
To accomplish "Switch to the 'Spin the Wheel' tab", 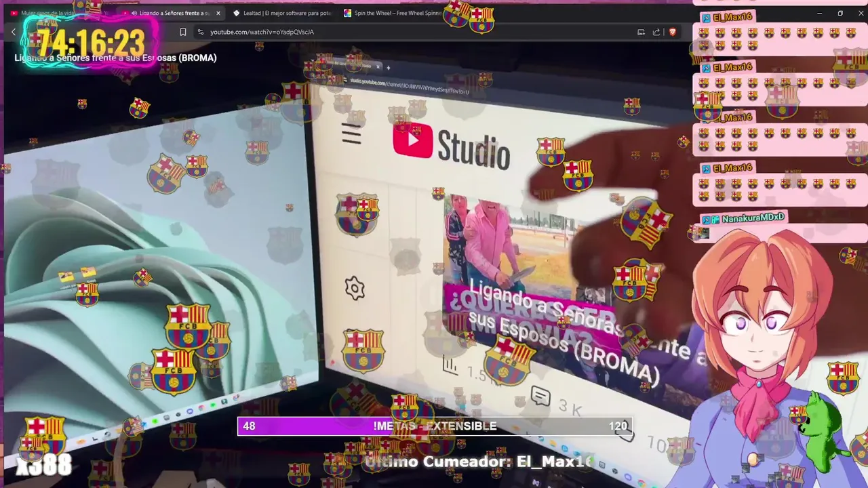I will coord(392,13).
